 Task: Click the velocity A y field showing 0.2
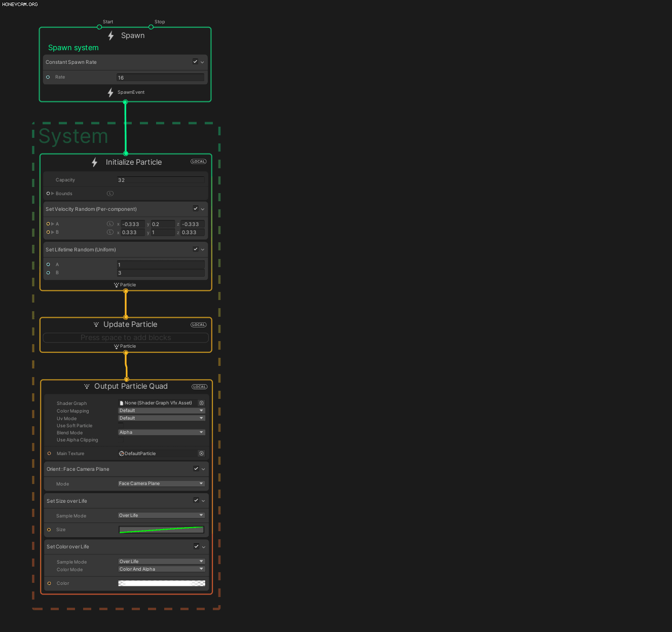(163, 224)
